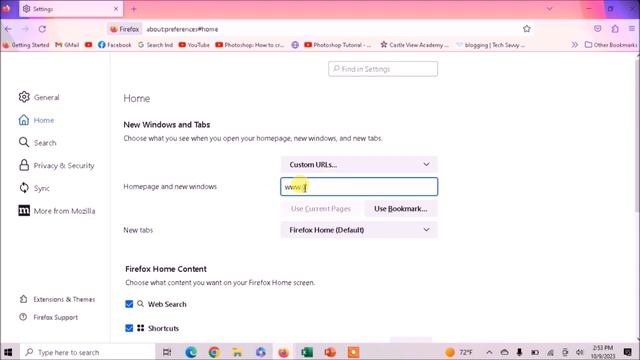
Task: Open Privacy & Security settings
Action: coord(56,165)
